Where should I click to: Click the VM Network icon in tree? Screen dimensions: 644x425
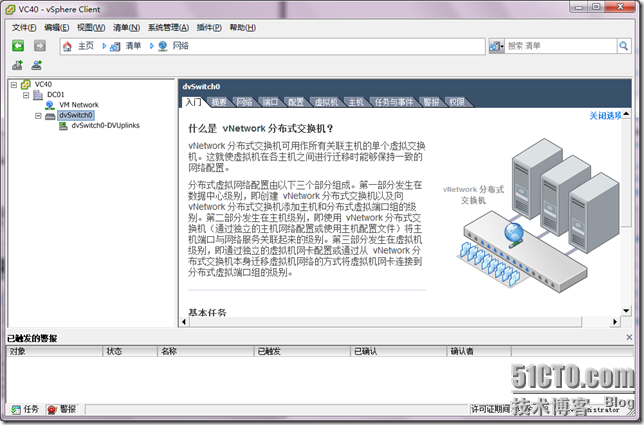coord(50,105)
